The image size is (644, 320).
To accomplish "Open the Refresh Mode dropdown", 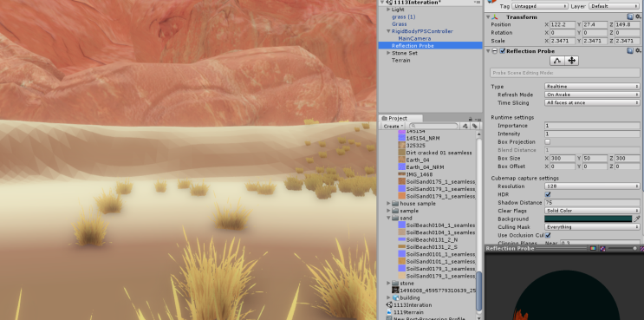I will coord(592,95).
